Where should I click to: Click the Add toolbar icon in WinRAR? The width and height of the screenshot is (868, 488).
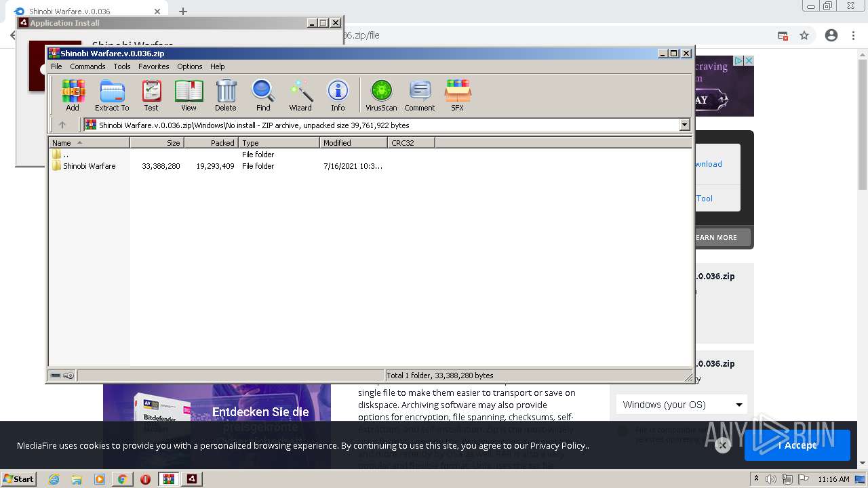(x=73, y=95)
